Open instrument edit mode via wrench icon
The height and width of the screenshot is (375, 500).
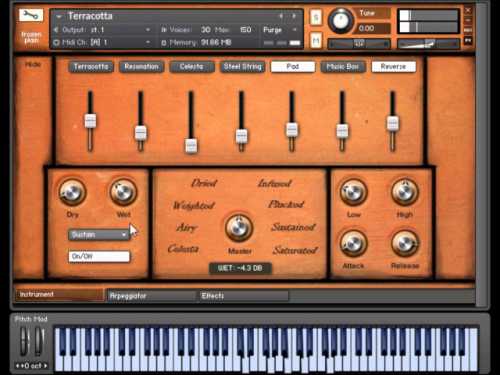(31, 15)
